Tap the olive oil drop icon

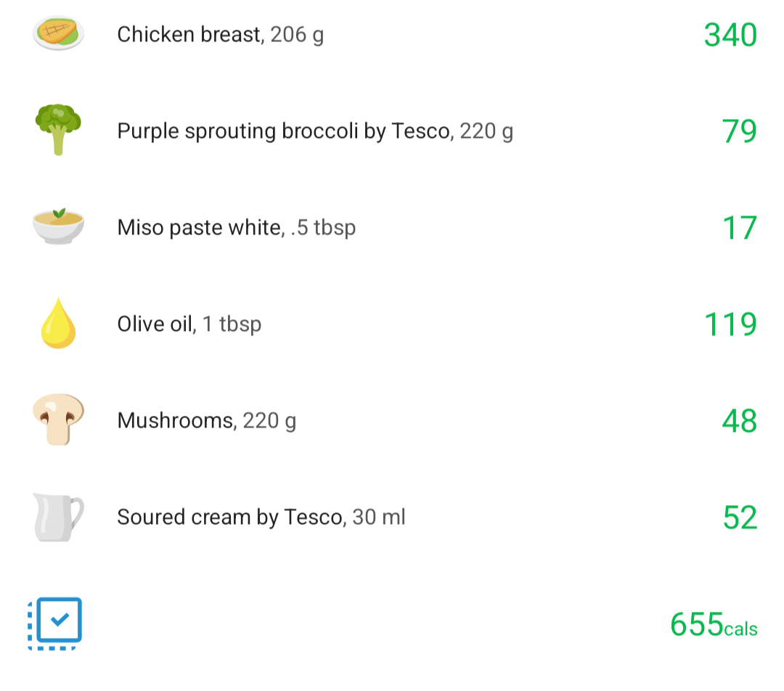(x=58, y=323)
